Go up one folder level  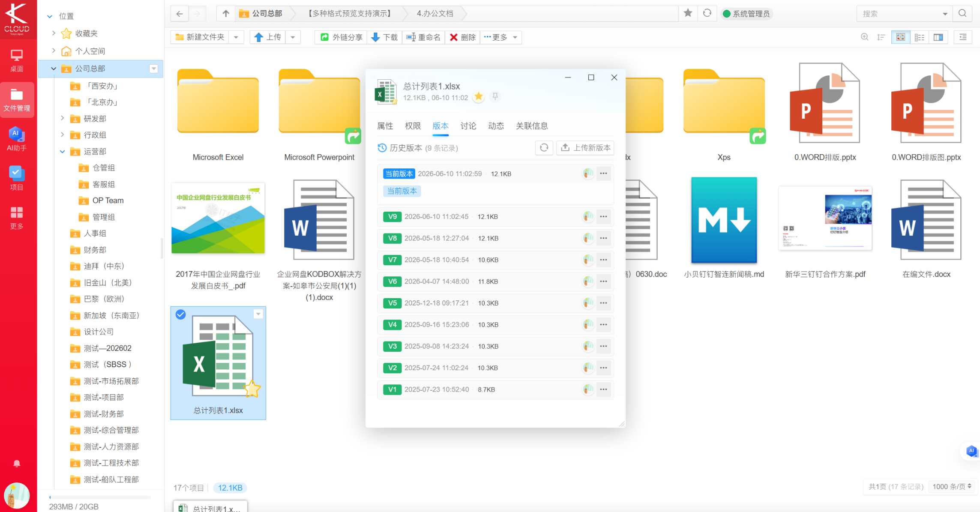(226, 14)
